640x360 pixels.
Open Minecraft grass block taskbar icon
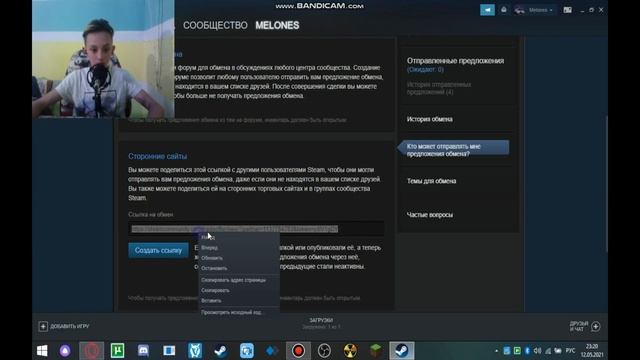tap(376, 351)
